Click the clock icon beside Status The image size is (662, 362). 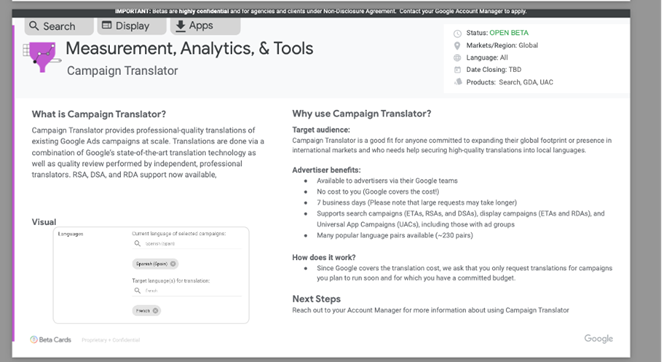click(457, 33)
